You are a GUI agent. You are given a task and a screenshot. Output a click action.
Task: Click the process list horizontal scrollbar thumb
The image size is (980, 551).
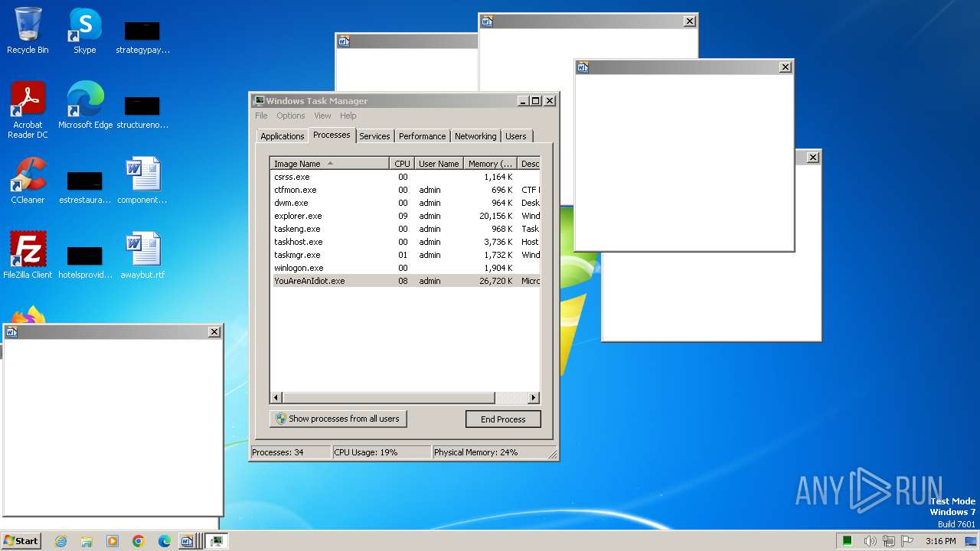click(x=389, y=398)
